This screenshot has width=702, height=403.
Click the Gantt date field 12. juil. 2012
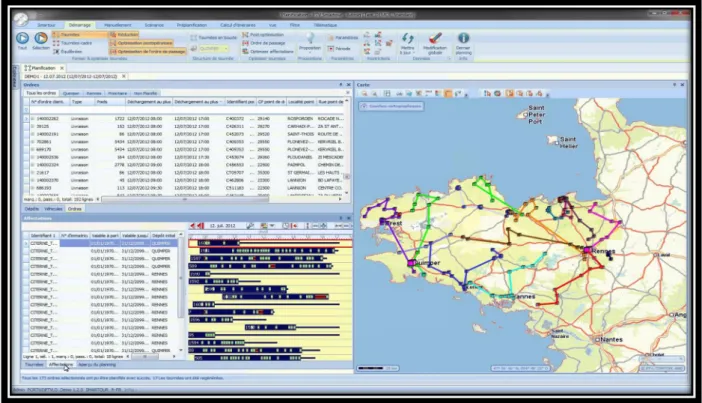click(x=223, y=226)
